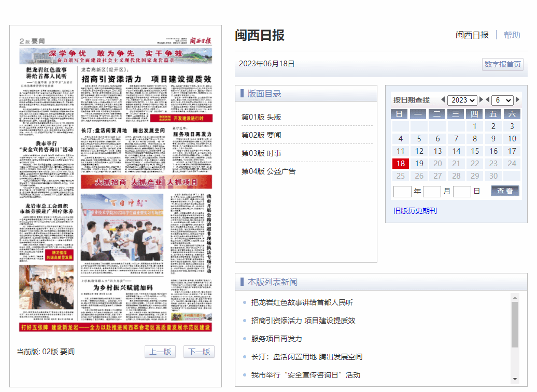Open the month dropdown showing 6

(x=502, y=100)
